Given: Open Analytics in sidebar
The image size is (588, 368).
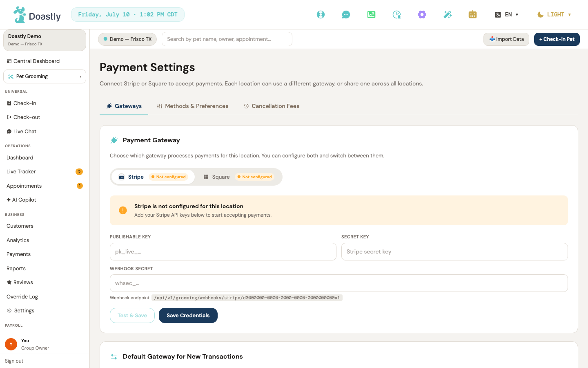Looking at the screenshot, I should [45, 240].
